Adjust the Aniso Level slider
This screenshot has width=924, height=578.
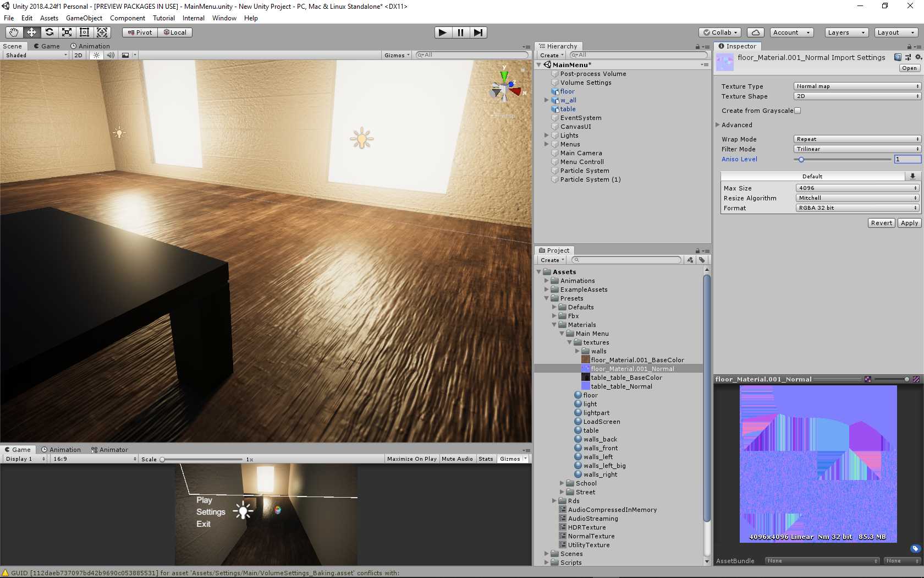[842, 159]
